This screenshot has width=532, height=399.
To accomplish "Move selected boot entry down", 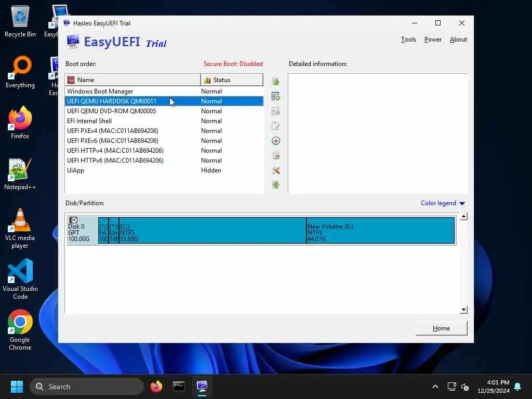I will 275,185.
